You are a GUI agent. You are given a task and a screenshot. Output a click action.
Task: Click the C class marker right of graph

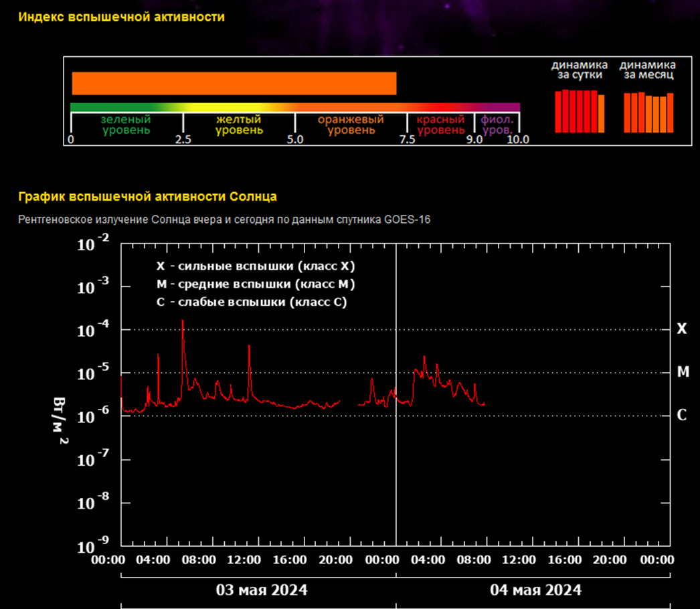681,416
